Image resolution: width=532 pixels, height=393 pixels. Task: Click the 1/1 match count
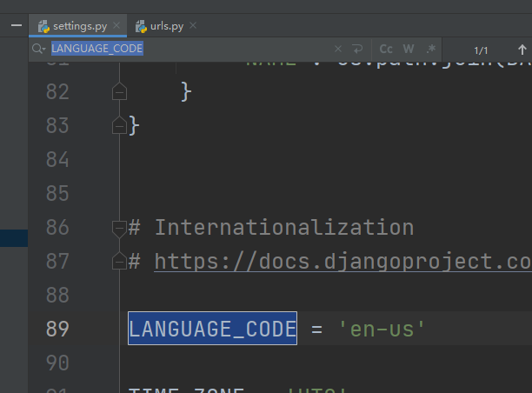click(481, 50)
